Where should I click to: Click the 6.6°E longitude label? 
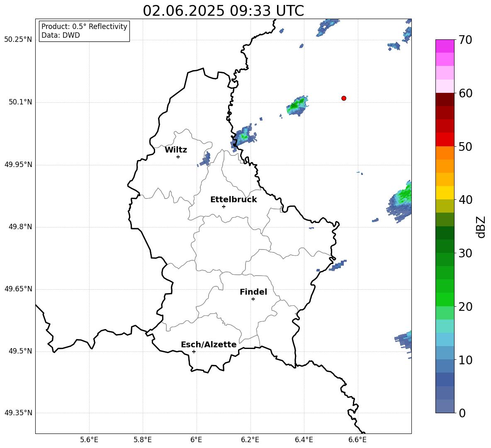pos(357,440)
